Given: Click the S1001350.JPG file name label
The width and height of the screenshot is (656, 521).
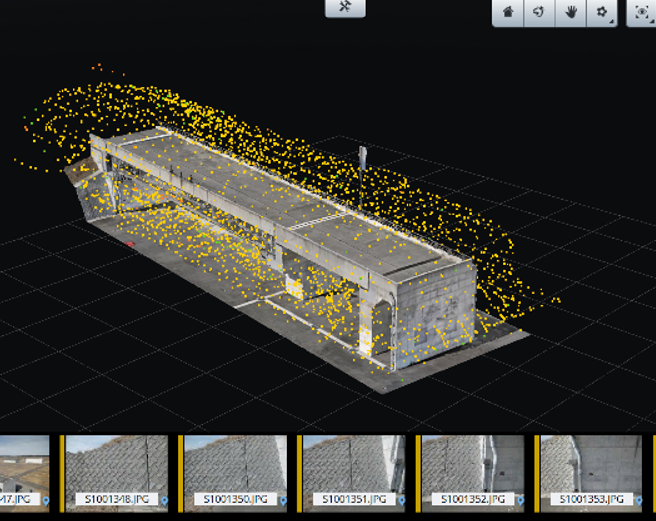Looking at the screenshot, I should pos(236,499).
